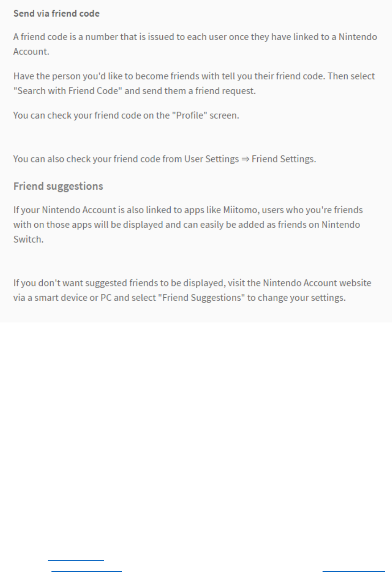Click the arrow symbol before "Friend Settings"
This screenshot has width=392, height=572.
point(245,159)
